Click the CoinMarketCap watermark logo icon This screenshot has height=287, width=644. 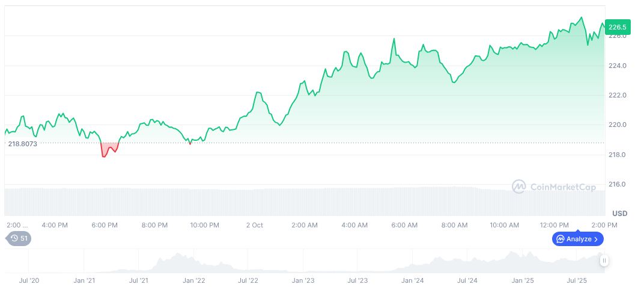point(518,187)
